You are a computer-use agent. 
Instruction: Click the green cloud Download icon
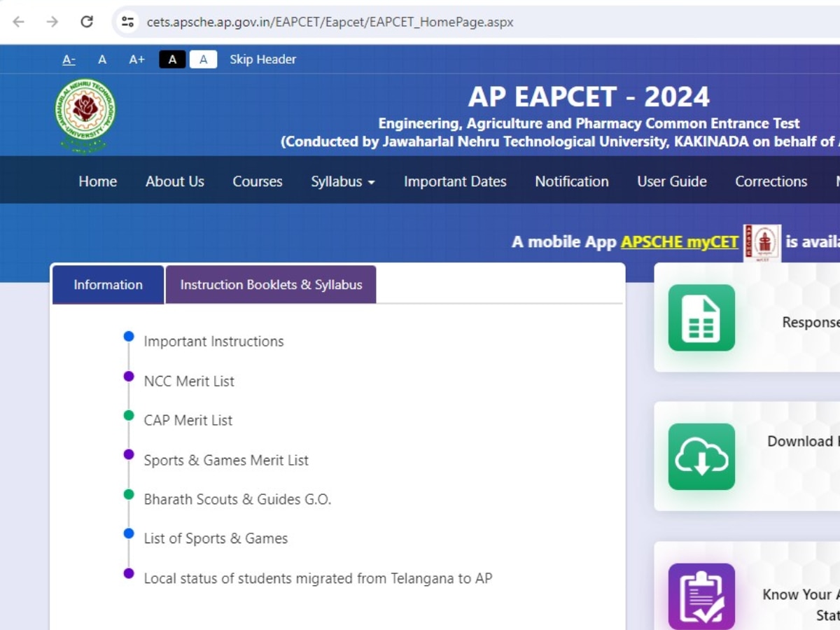click(x=700, y=456)
